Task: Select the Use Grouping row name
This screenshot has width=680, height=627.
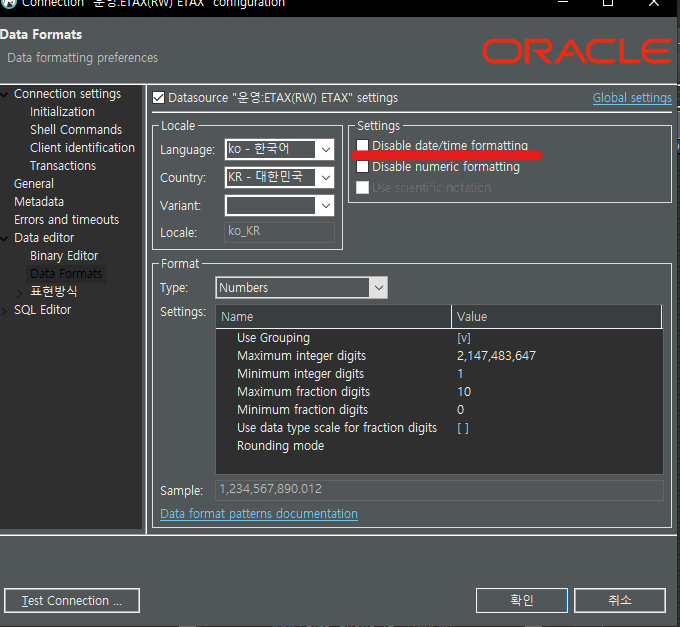Action: tap(273, 338)
